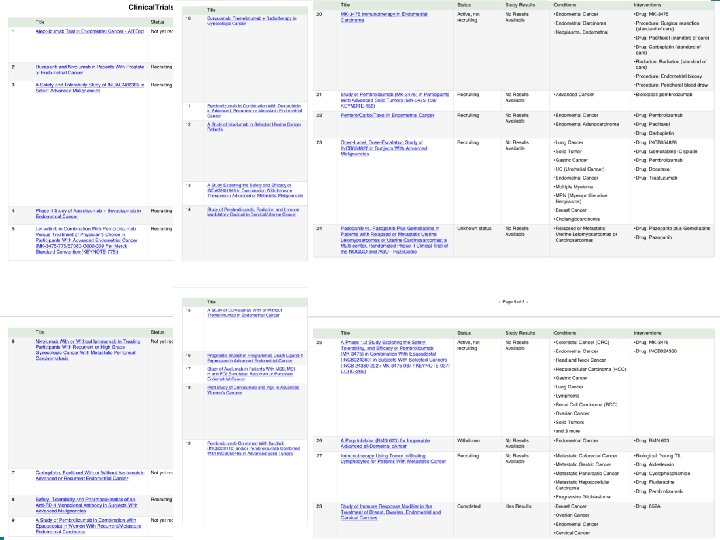This screenshot has width=720, height=540.
Task: Open trial 11 Pembrolizumab in Combination with Doxorubicin link
Action: click(x=255, y=111)
